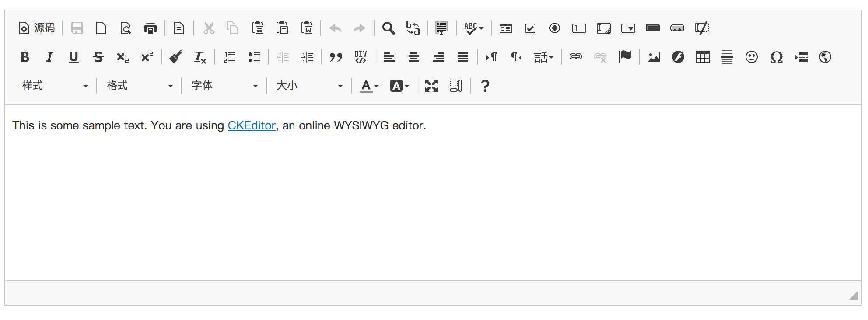Toggle underline formatting
Screen dimensions: 868x320
pos(74,57)
